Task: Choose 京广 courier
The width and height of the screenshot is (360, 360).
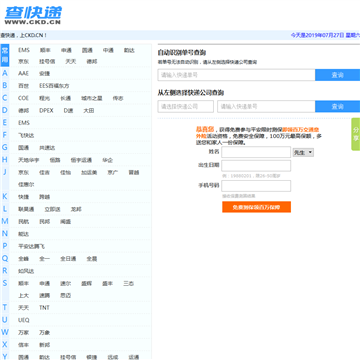Action: tap(113, 172)
